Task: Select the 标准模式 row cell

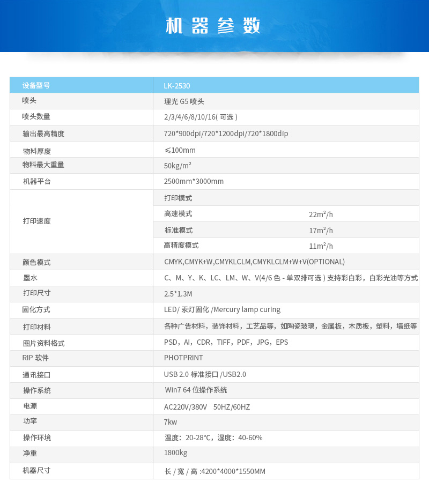Action: click(174, 230)
